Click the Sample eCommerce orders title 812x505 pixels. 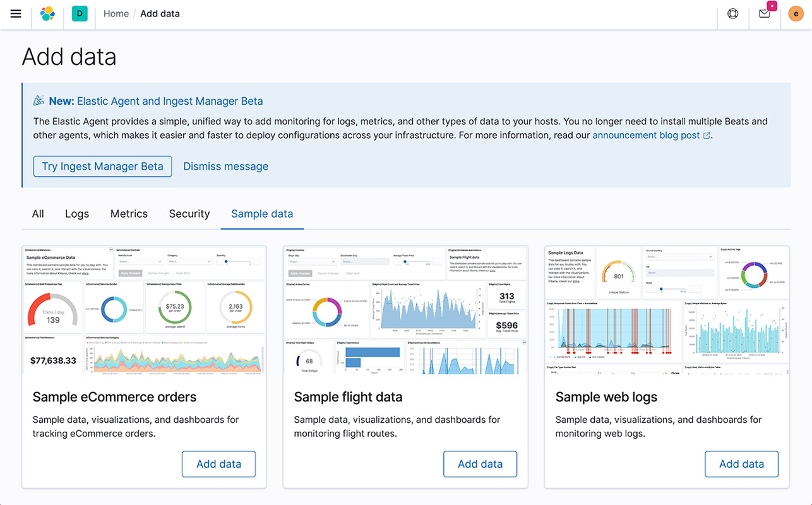click(x=114, y=397)
